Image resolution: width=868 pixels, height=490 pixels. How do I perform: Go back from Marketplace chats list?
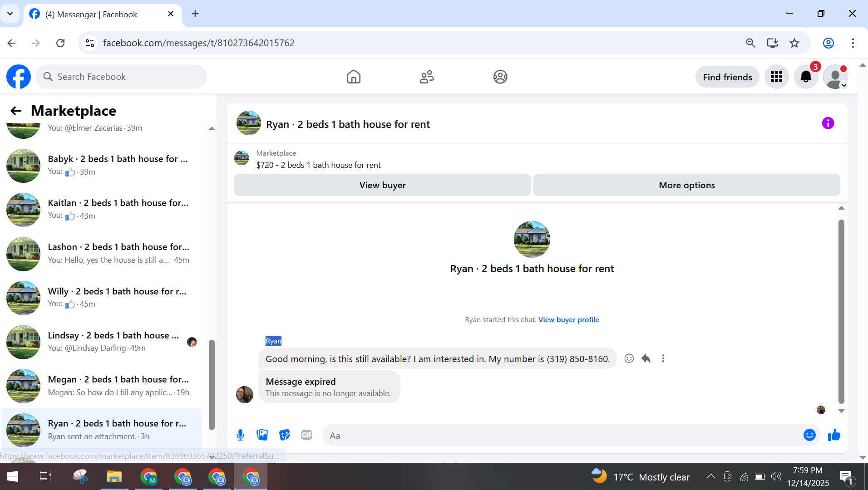coord(16,111)
